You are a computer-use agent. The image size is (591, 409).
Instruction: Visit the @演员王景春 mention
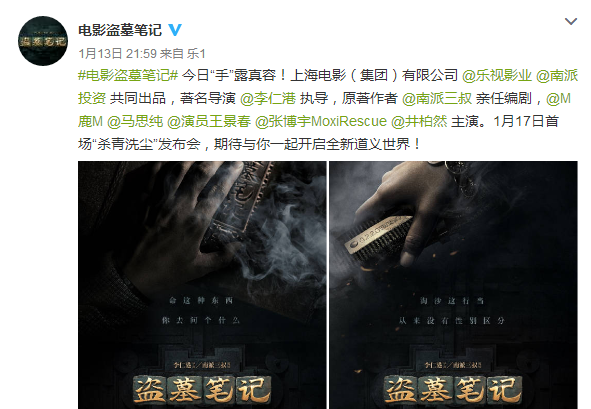pyautogui.click(x=209, y=121)
